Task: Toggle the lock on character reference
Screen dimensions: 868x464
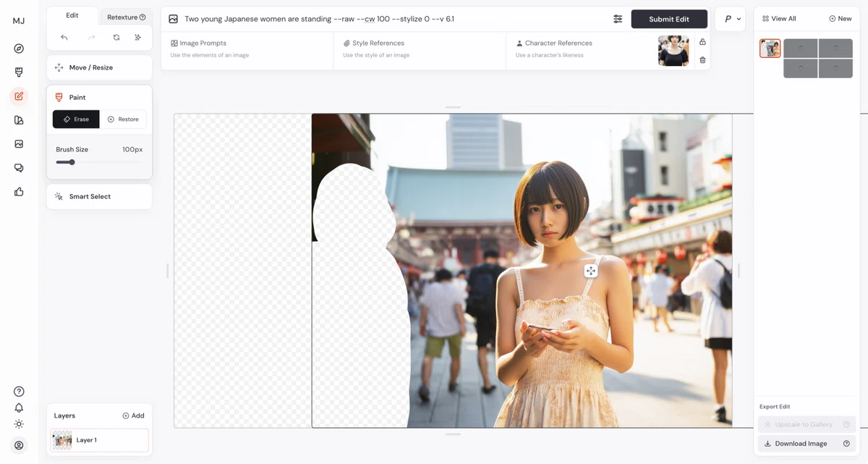Action: pos(702,42)
